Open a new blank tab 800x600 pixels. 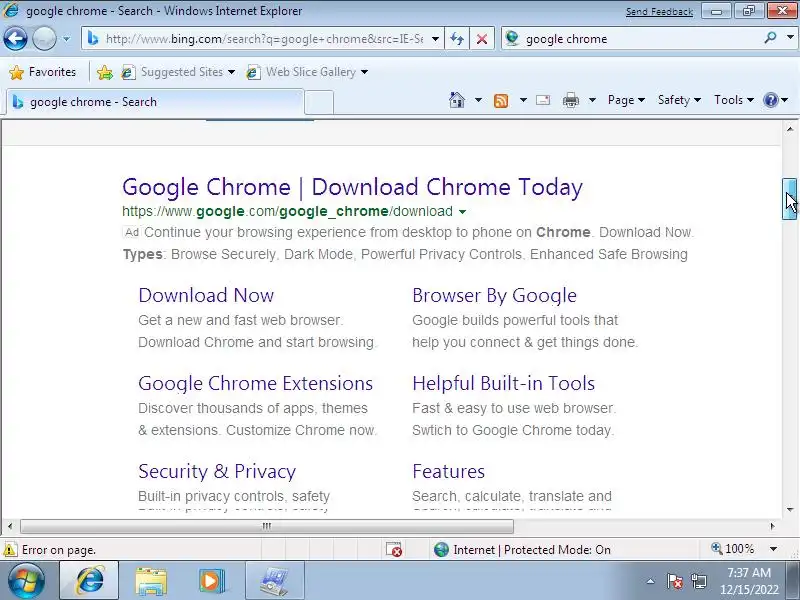point(319,102)
